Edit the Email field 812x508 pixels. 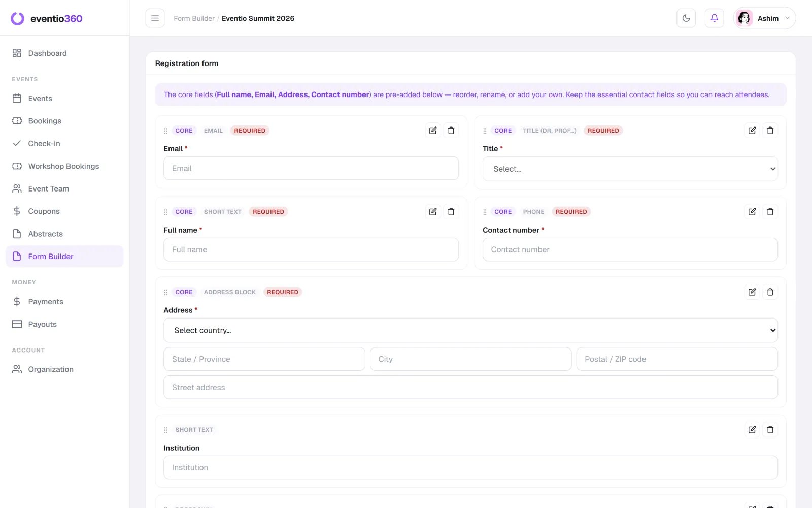tap(433, 131)
